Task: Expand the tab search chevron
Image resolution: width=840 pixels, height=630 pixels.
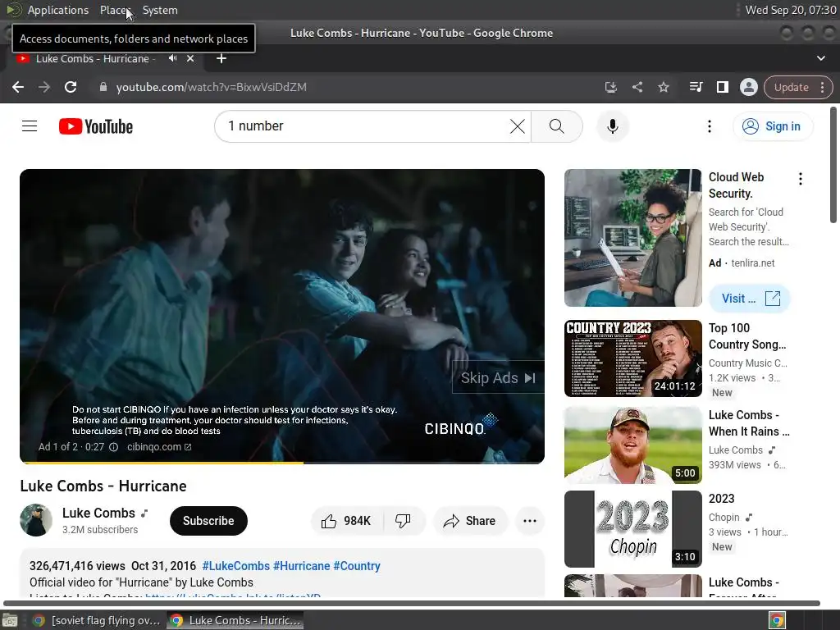Action: tap(820, 58)
